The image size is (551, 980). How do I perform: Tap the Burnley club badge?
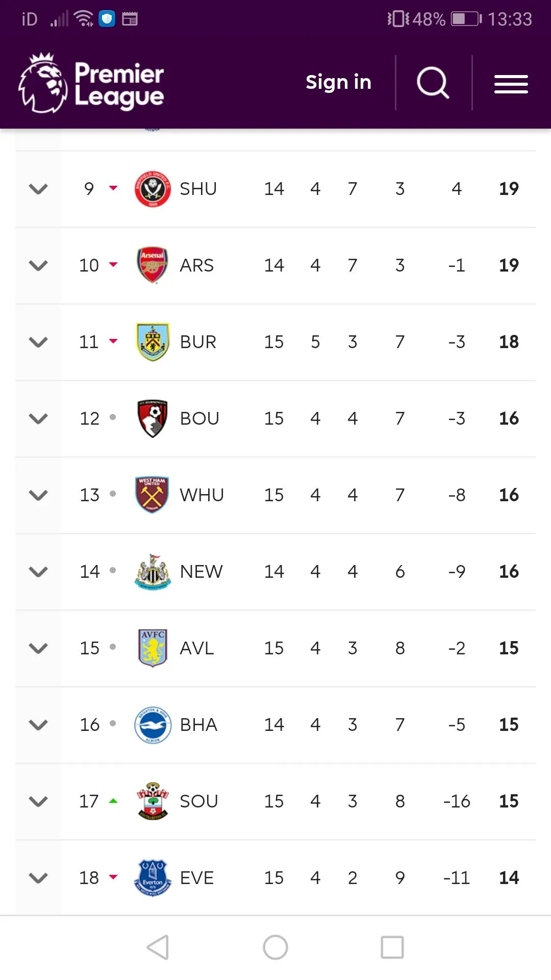pyautogui.click(x=153, y=342)
